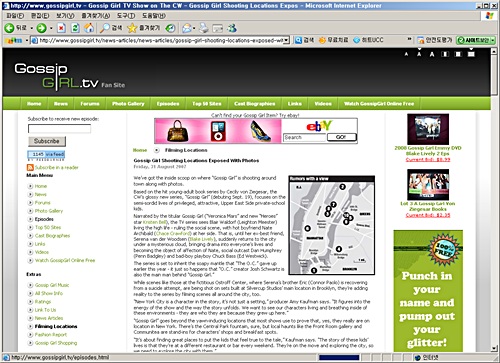Click the Messenger icon in the toolbar
Screen dimensions: 500x363
point(232,28)
